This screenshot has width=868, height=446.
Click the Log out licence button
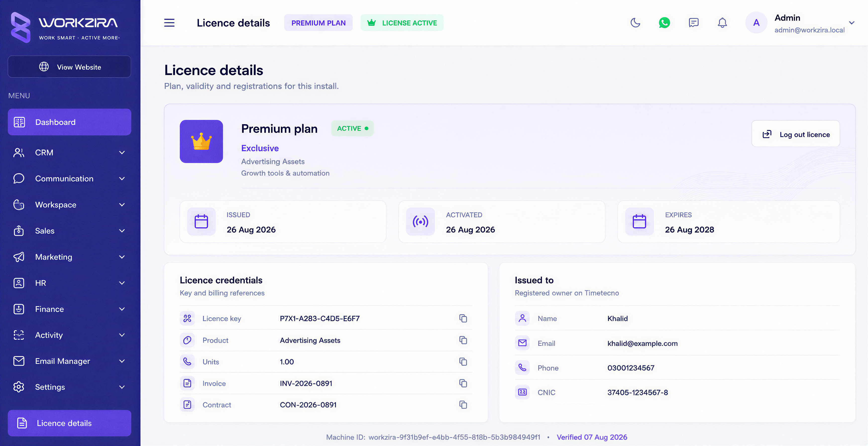coord(796,134)
